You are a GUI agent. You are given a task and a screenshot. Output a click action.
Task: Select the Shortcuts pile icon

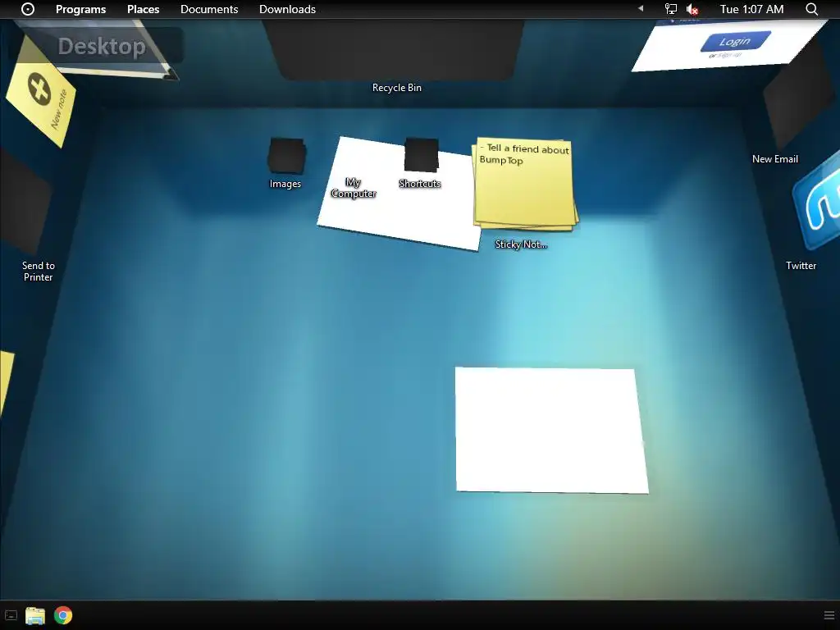pyautogui.click(x=422, y=155)
